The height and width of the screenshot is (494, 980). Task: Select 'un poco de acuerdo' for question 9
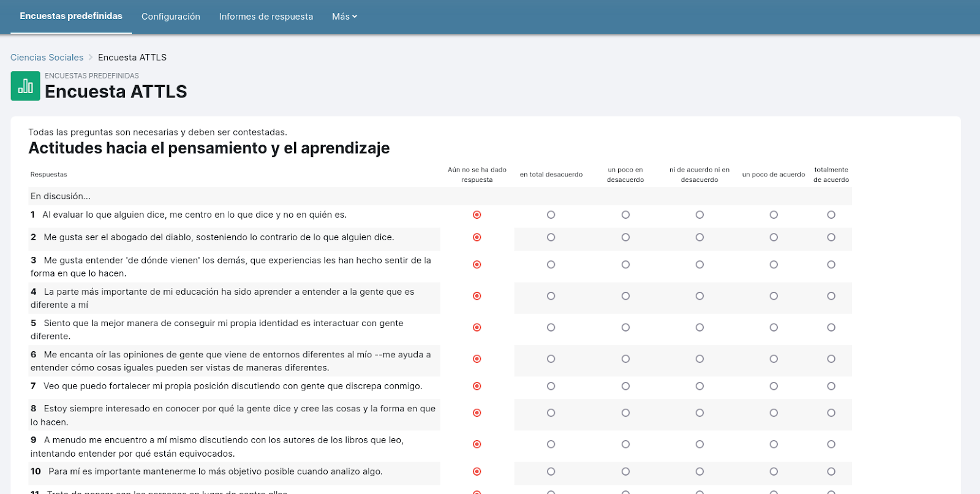(x=774, y=444)
